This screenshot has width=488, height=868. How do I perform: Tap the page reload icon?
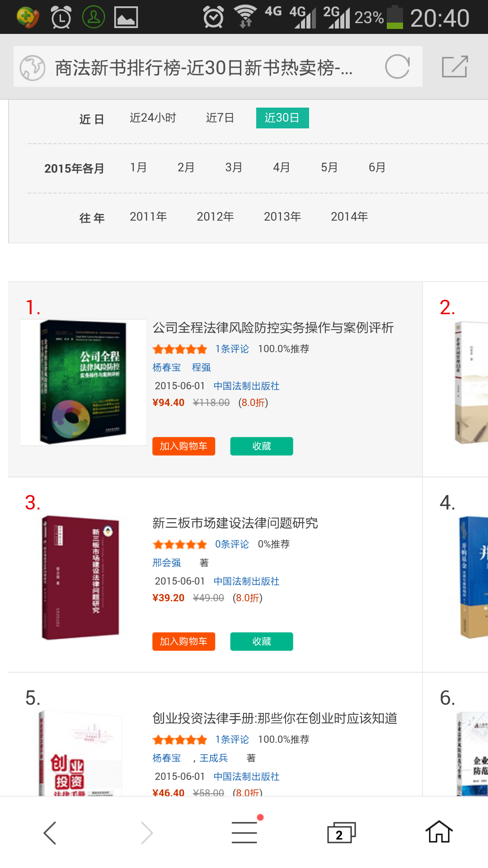[x=397, y=67]
